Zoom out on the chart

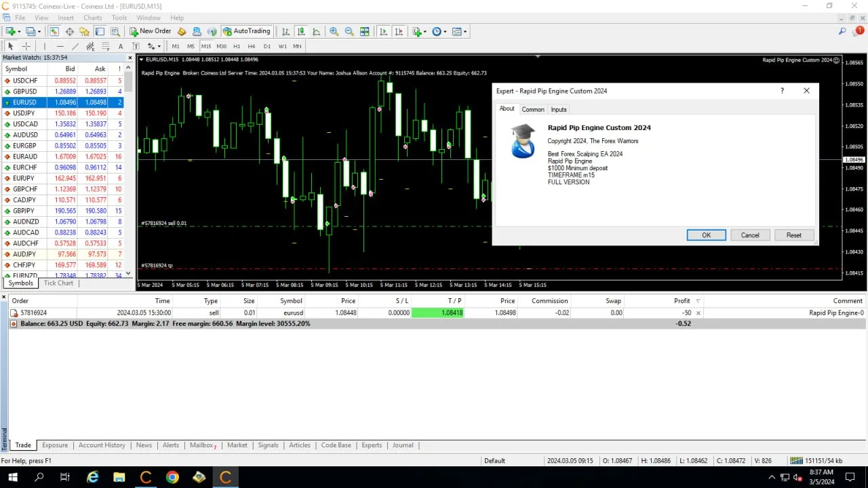pyautogui.click(x=349, y=31)
